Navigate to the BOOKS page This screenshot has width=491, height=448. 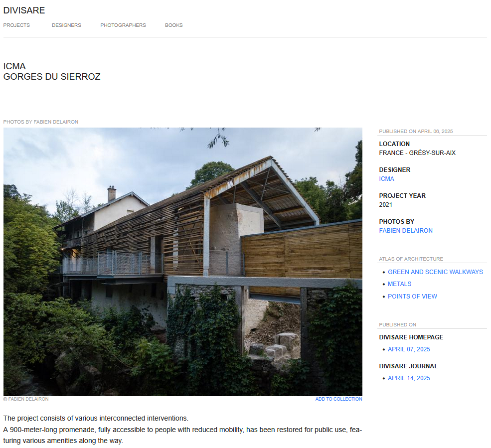coord(174,25)
